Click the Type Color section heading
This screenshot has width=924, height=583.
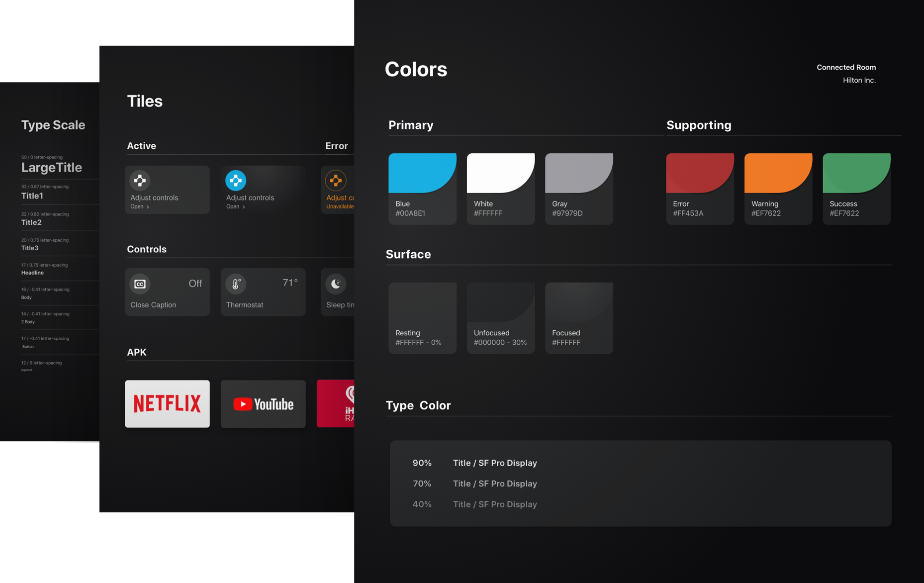point(418,405)
